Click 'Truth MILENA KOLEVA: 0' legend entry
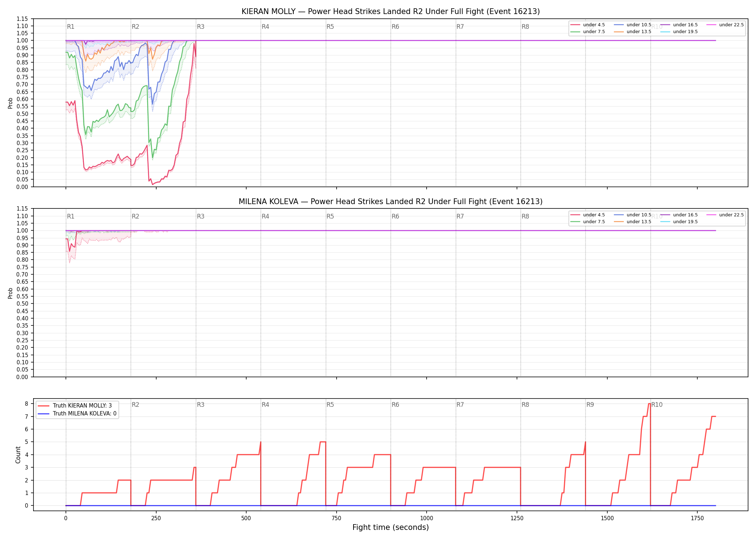Image resolution: width=756 pixels, height=540 pixels. [x=77, y=414]
